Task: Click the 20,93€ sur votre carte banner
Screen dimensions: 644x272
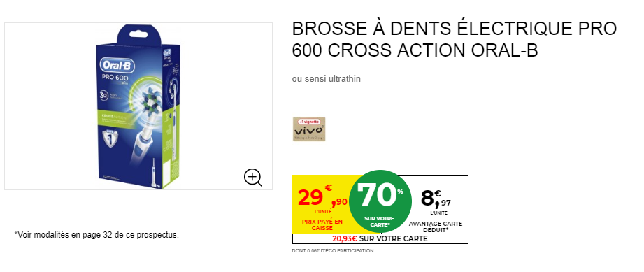Action: coord(380,238)
